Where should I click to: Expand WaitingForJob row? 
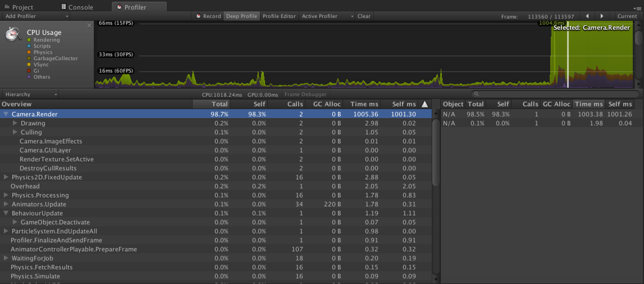[x=6, y=258]
